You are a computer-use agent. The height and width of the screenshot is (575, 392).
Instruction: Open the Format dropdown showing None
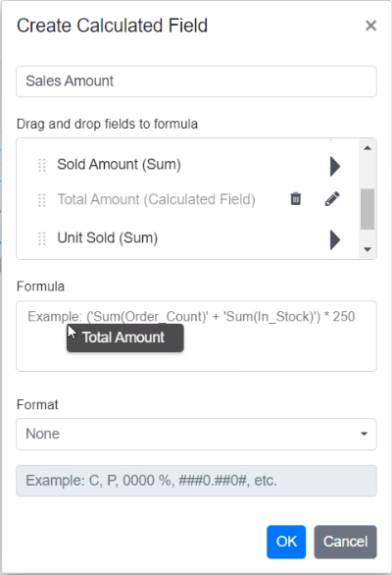point(196,434)
